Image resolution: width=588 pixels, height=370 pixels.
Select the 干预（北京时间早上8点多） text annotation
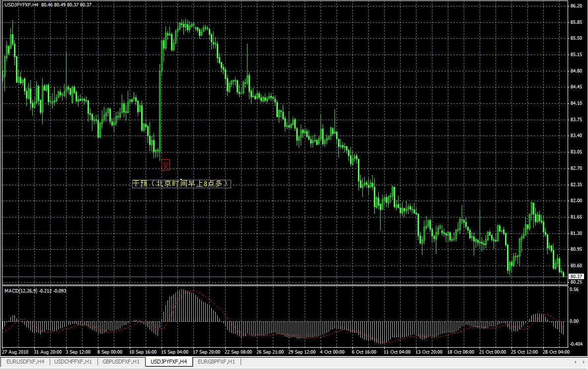181,183
